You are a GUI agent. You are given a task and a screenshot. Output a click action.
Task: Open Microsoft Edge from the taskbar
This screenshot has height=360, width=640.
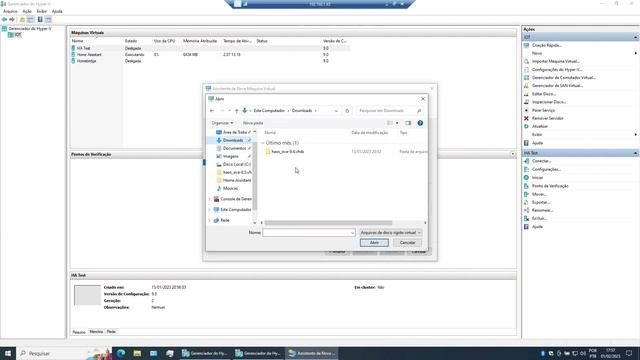(x=121, y=353)
